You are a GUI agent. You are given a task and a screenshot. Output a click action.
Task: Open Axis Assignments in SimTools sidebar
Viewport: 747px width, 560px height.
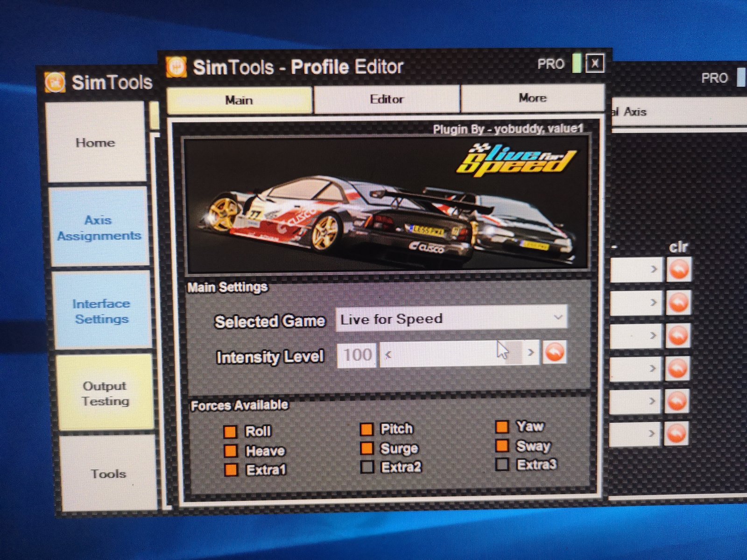[99, 227]
